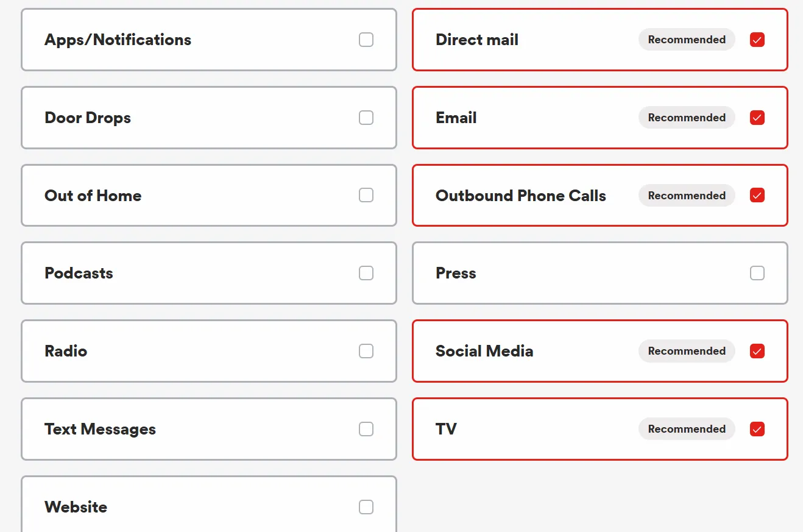Uncheck the Direct mail checkbox
The width and height of the screenshot is (803, 532).
(x=757, y=40)
